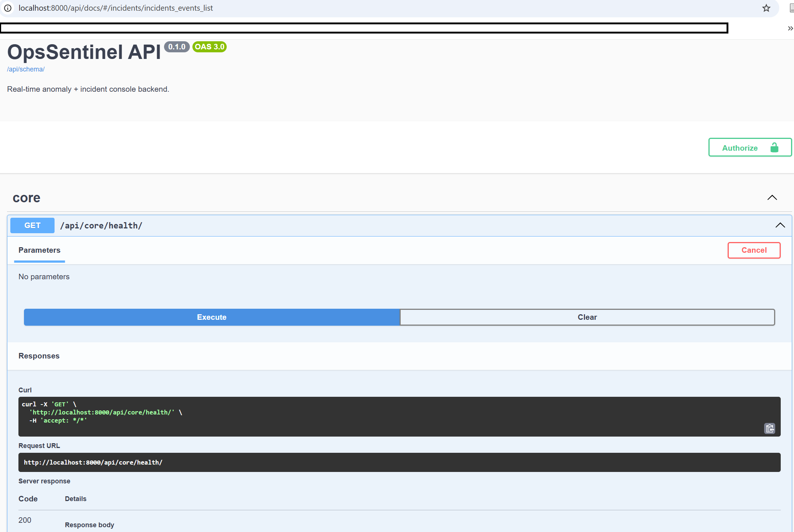794x532 pixels.
Task: Open the /api/schema/ link
Action: click(x=26, y=69)
